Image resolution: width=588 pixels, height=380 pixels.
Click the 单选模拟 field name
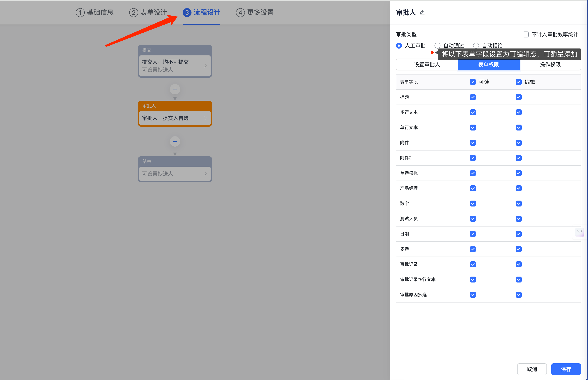pos(409,173)
